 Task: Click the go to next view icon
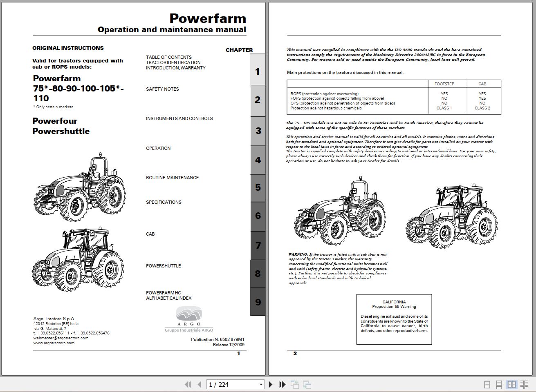pos(307,384)
